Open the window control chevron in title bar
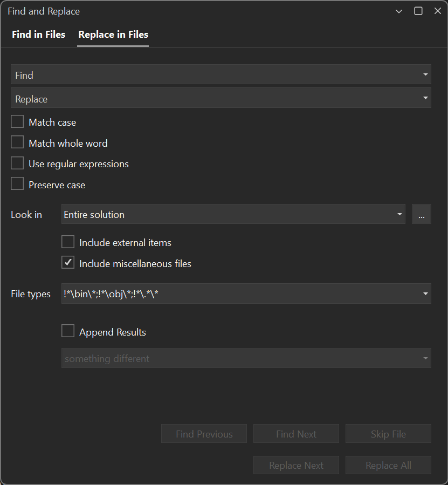 point(398,11)
